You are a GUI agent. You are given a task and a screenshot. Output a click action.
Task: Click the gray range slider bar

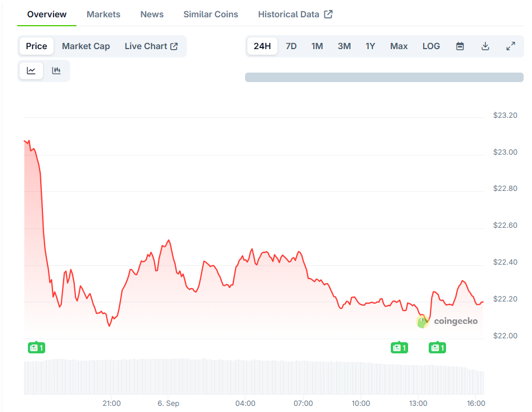[x=384, y=78]
